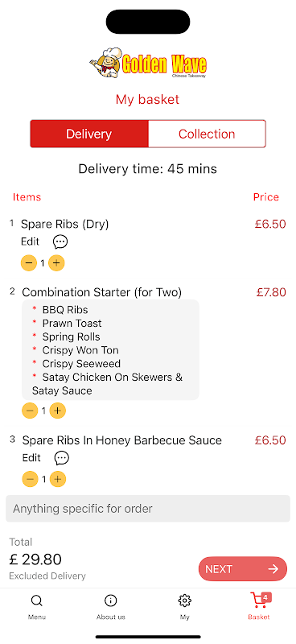
Task: Increase Spare Ribs (Dry) quantity with plus
Action: pos(56,263)
